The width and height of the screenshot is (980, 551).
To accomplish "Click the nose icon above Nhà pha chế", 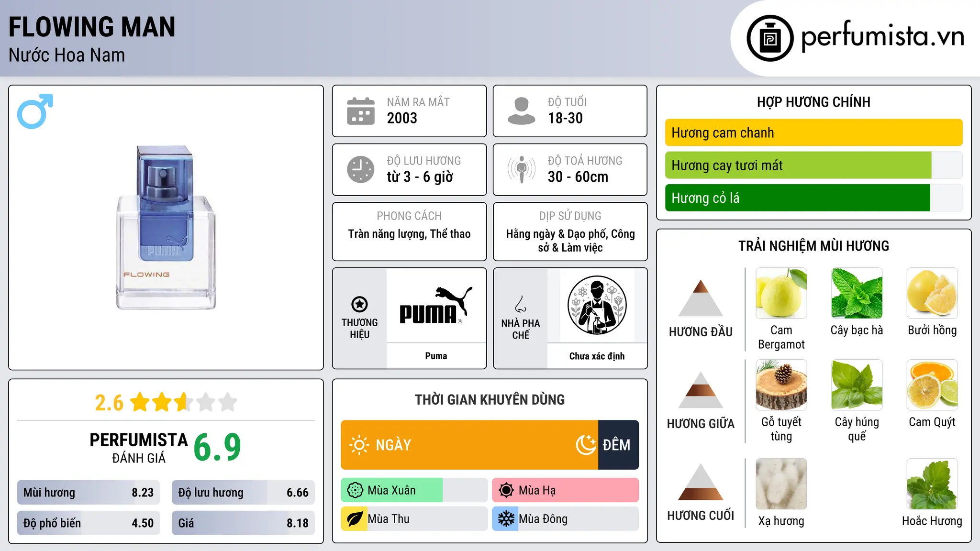I will pos(521,304).
